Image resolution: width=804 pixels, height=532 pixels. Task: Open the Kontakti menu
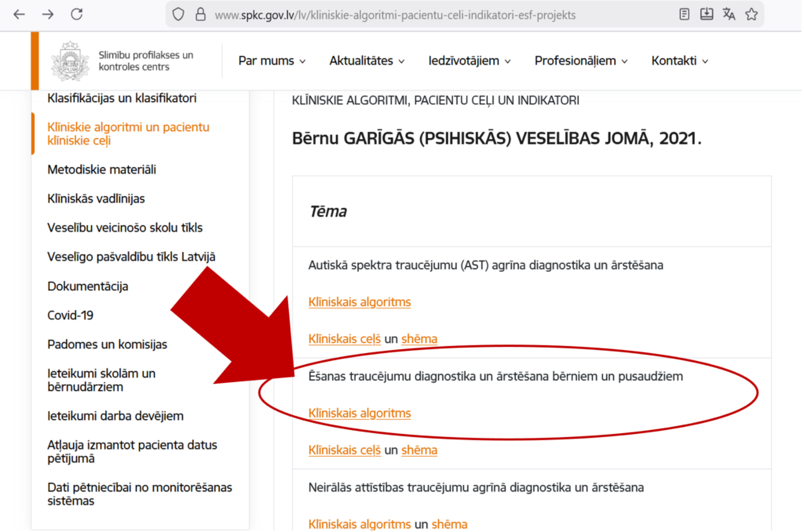click(680, 61)
